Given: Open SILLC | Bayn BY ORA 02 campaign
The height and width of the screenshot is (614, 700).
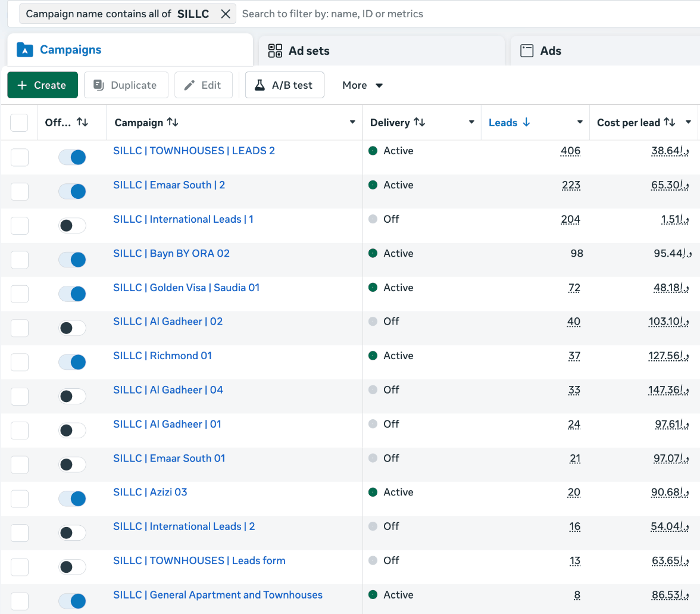Looking at the screenshot, I should click(171, 254).
